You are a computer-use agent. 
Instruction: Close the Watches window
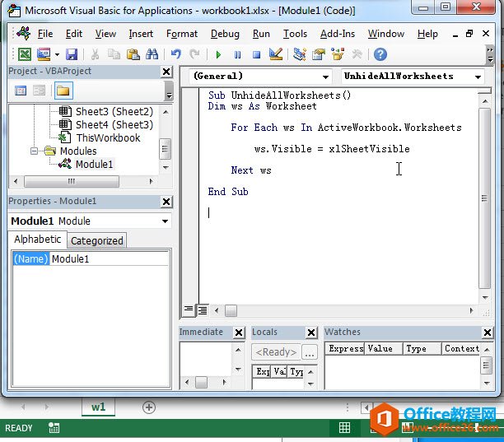coord(488,333)
